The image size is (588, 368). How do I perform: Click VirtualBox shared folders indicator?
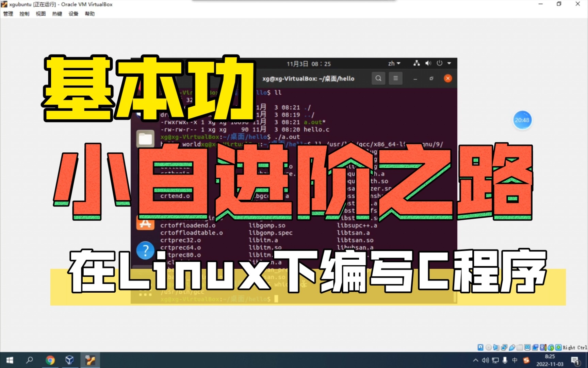[x=520, y=348]
